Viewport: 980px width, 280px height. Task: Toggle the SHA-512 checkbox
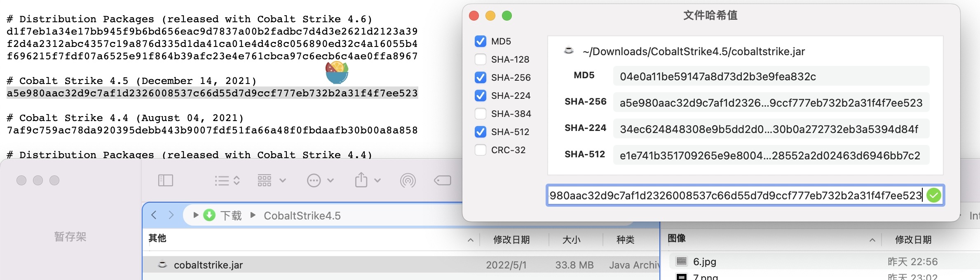pos(480,132)
